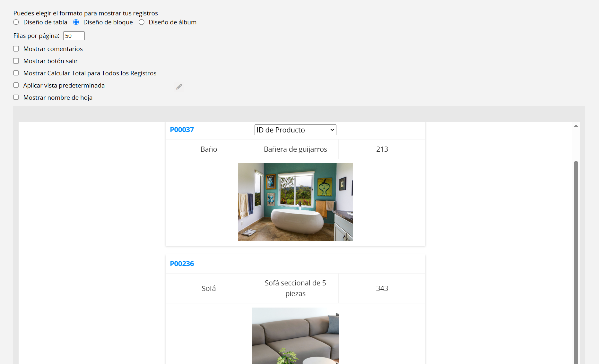This screenshot has height=364, width=599.
Task: Open record link P00037
Action: click(x=182, y=130)
